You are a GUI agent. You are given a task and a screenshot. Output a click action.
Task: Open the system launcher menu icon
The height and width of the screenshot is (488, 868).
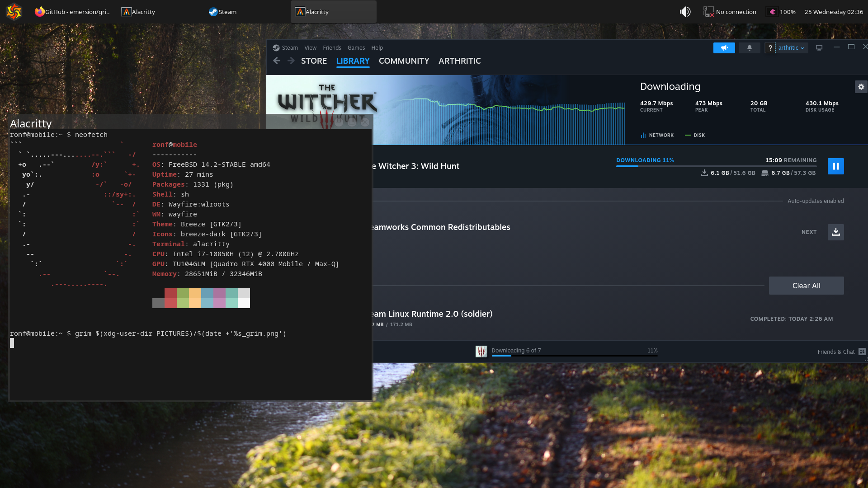click(x=14, y=12)
